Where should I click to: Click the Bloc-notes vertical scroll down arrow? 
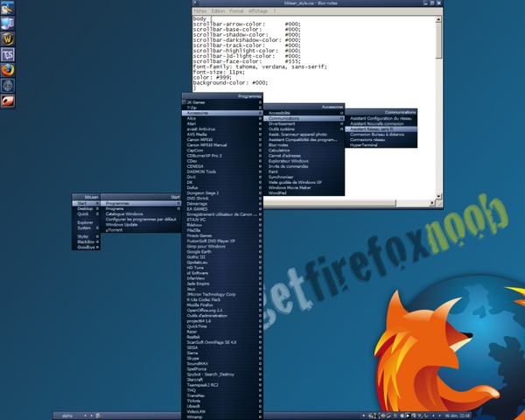point(438,196)
